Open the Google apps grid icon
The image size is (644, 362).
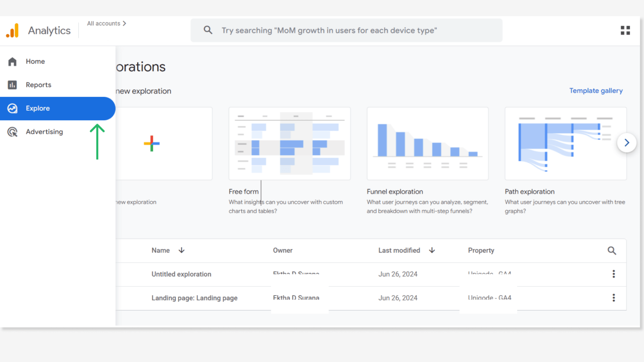tap(625, 30)
